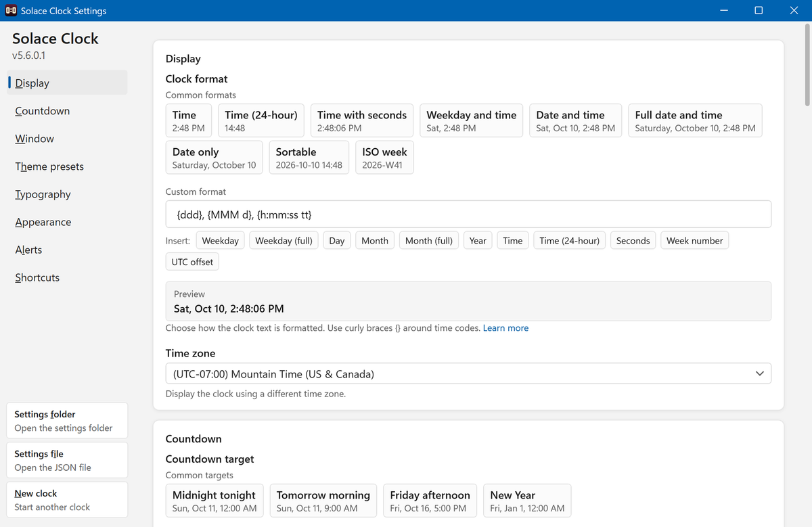812x527 pixels.
Task: Start a New clock
Action: click(67, 500)
